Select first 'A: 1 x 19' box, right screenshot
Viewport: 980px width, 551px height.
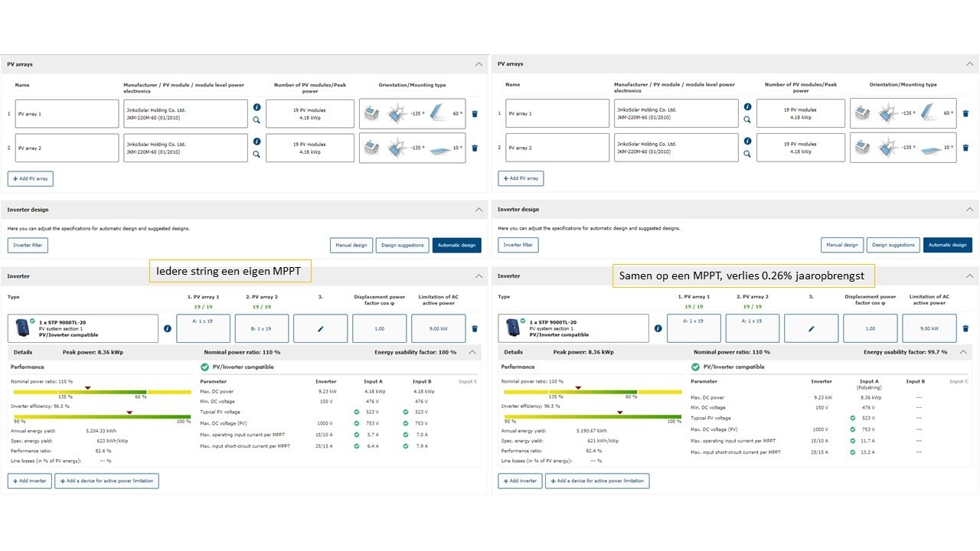694,328
